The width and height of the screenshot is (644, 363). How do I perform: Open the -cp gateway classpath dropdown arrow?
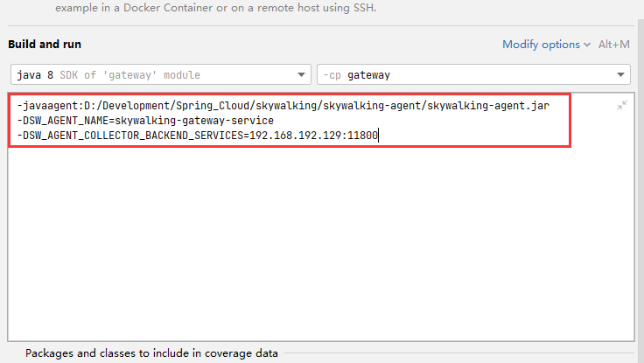point(620,74)
